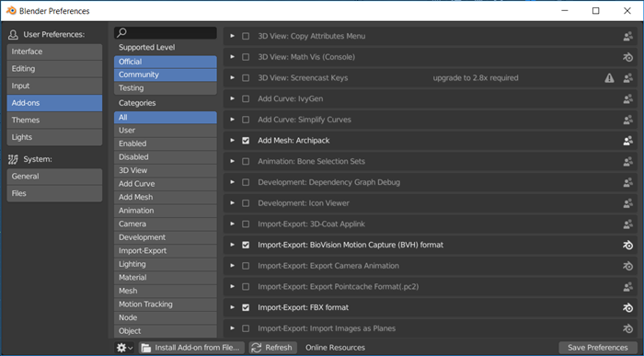The image size is (644, 356).
Task: Click warning triangle on Screencast Keys row
Action: point(609,78)
